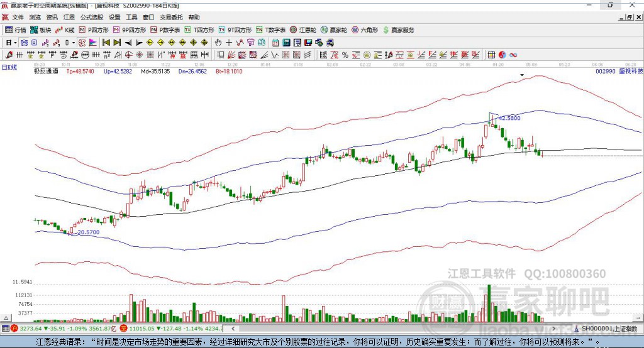Image resolution: width=644 pixels, height=348 pixels.
Task: Click the red floppy disk save icon
Action: click(x=308, y=43)
